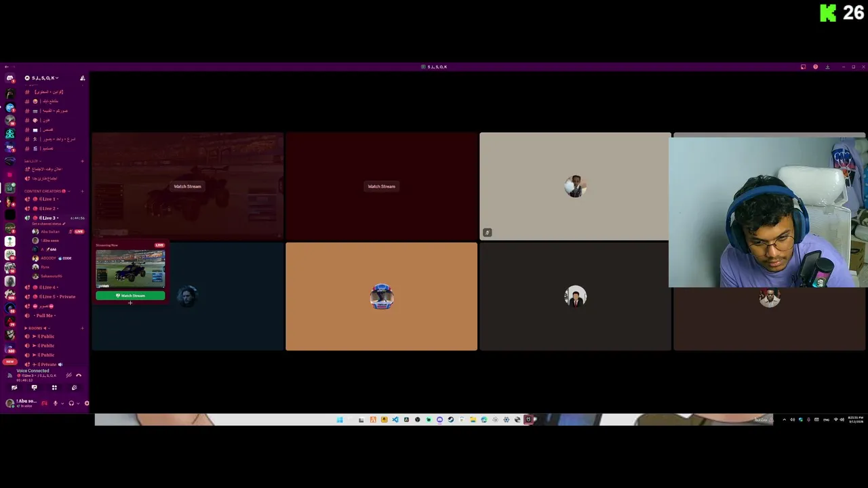Join the Live 4 voice channel
The image size is (868, 488).
(x=54, y=287)
